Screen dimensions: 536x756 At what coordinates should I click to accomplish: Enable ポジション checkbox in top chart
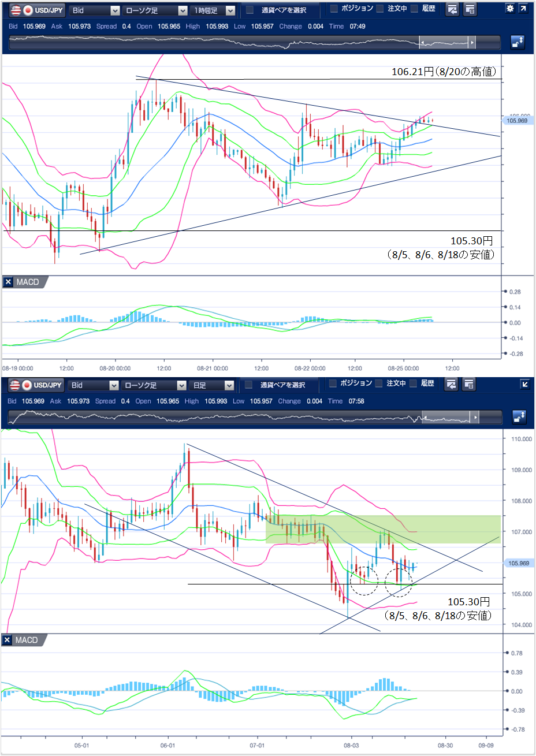tap(334, 9)
